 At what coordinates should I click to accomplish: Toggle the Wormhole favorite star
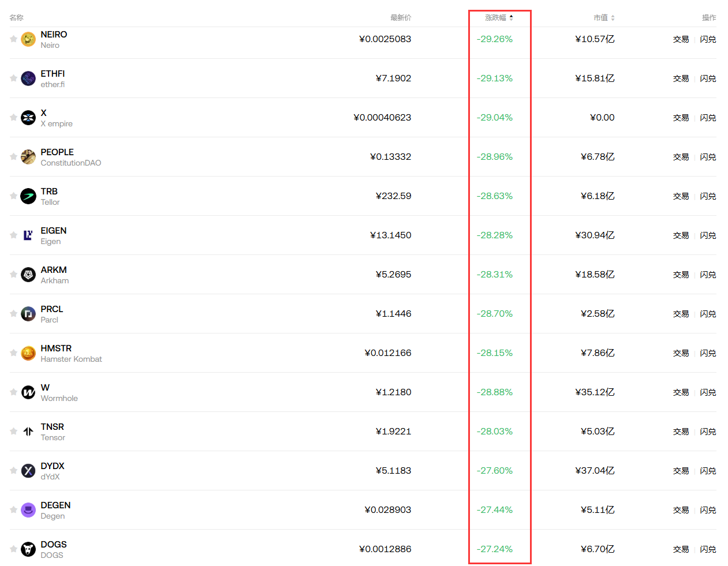coord(13,392)
